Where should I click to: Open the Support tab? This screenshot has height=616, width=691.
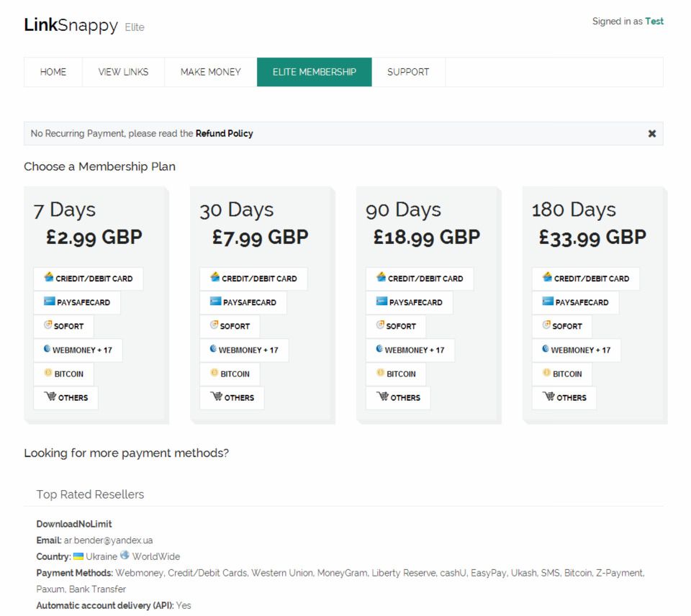coord(408,72)
